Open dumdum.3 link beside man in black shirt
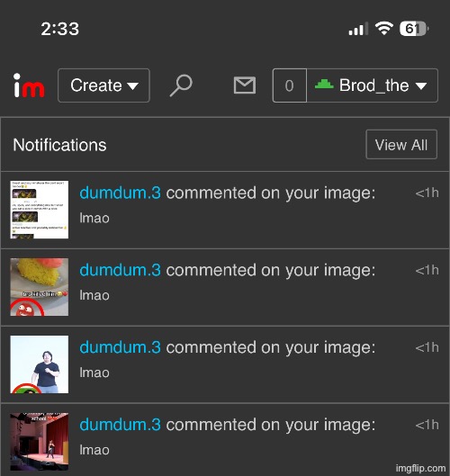This screenshot has width=450, height=476. (x=120, y=347)
